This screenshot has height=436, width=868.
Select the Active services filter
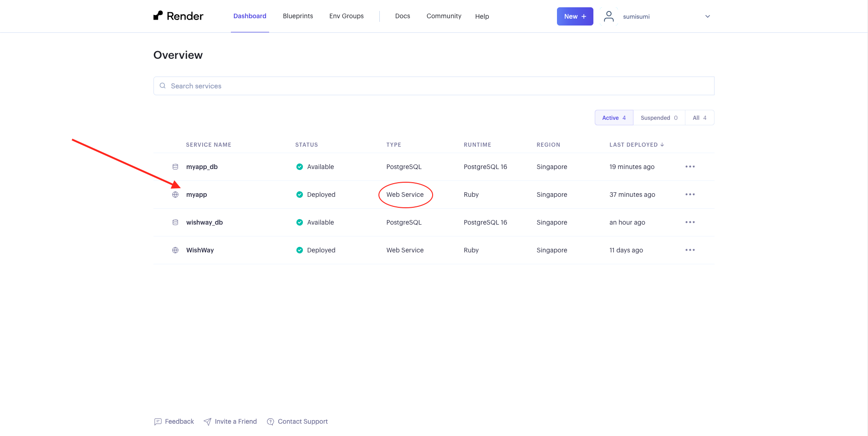click(613, 118)
